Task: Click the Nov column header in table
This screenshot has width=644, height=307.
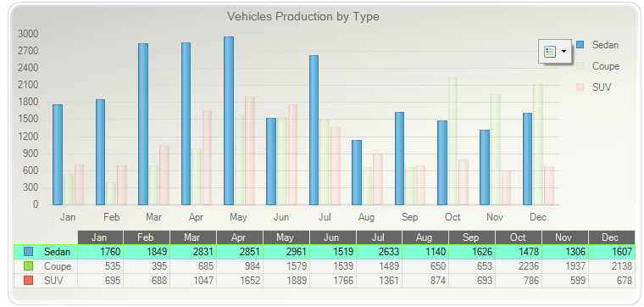Action: point(564,237)
